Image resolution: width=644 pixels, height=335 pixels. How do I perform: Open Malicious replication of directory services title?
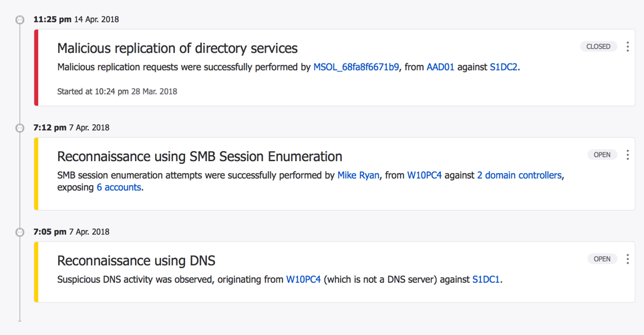coord(177,48)
